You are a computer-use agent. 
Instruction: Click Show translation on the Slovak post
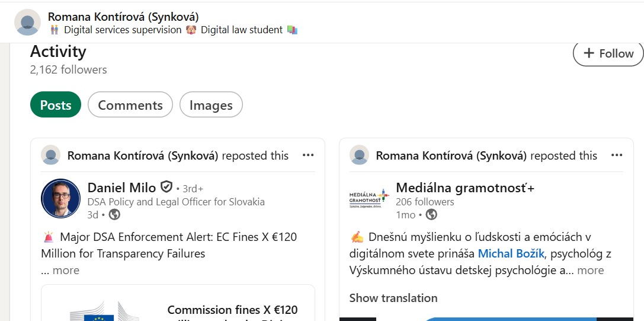(x=393, y=298)
